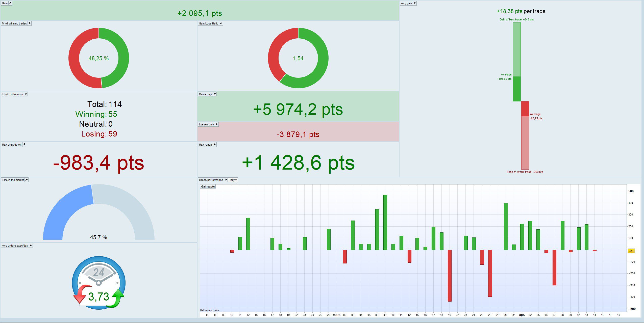Expand the Daily period dropdown
The height and width of the screenshot is (323, 644).
233,180
